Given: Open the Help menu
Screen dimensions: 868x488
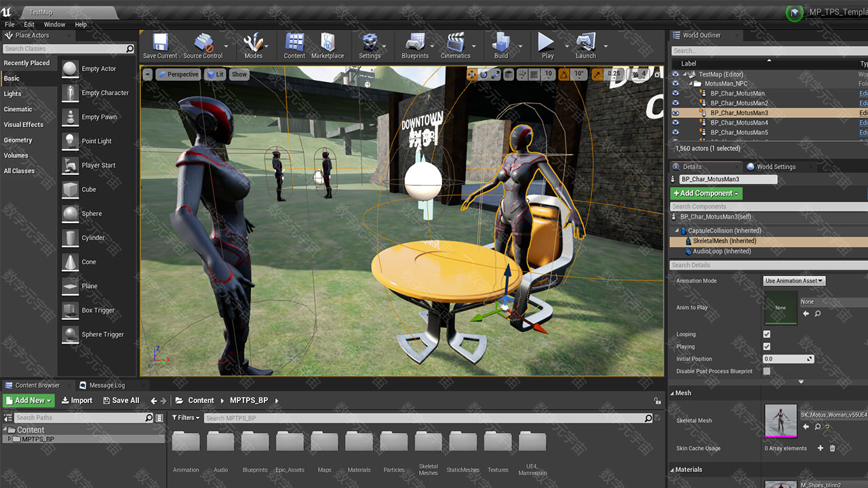Looking at the screenshot, I should click(x=81, y=24).
